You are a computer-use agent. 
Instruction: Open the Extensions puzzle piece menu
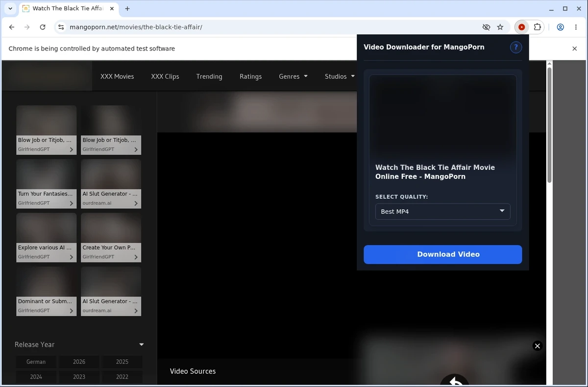coord(537,27)
